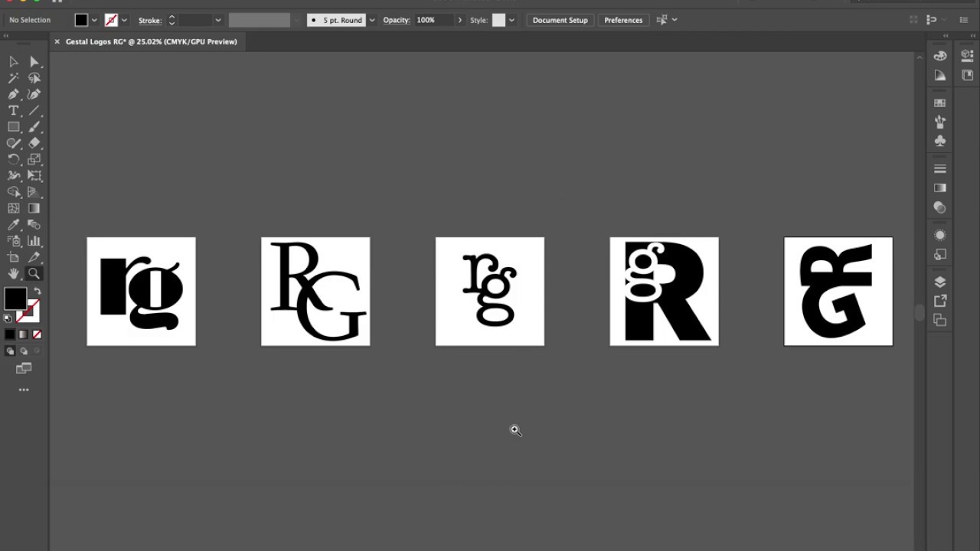Screen dimensions: 980x551
Task: Select the Lasso tool
Action: point(34,78)
